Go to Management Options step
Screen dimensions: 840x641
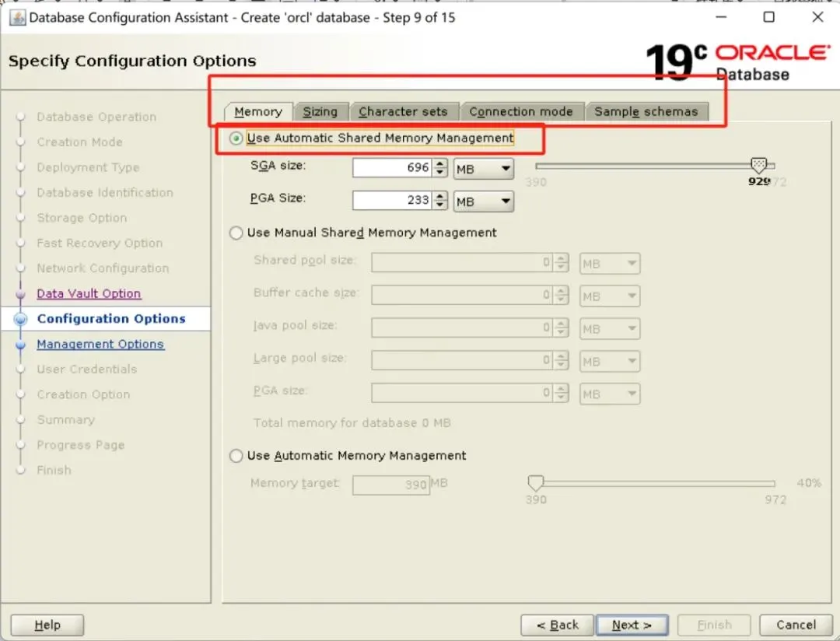point(100,344)
